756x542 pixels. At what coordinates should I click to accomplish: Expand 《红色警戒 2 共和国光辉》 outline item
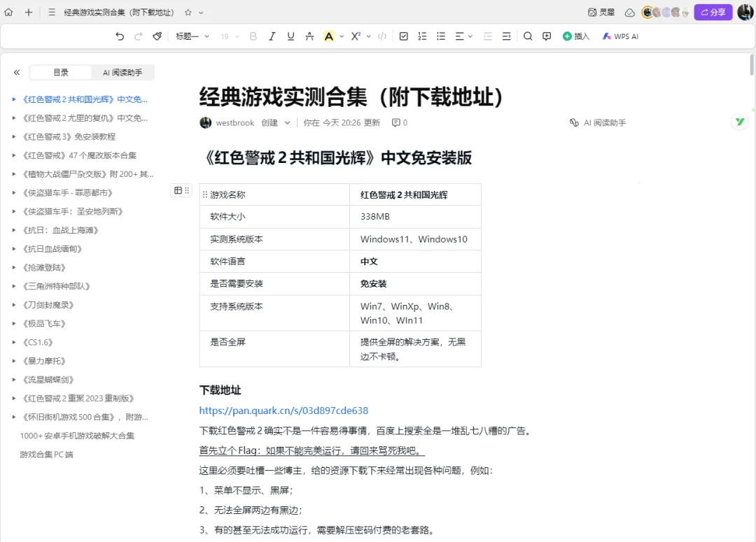point(13,99)
